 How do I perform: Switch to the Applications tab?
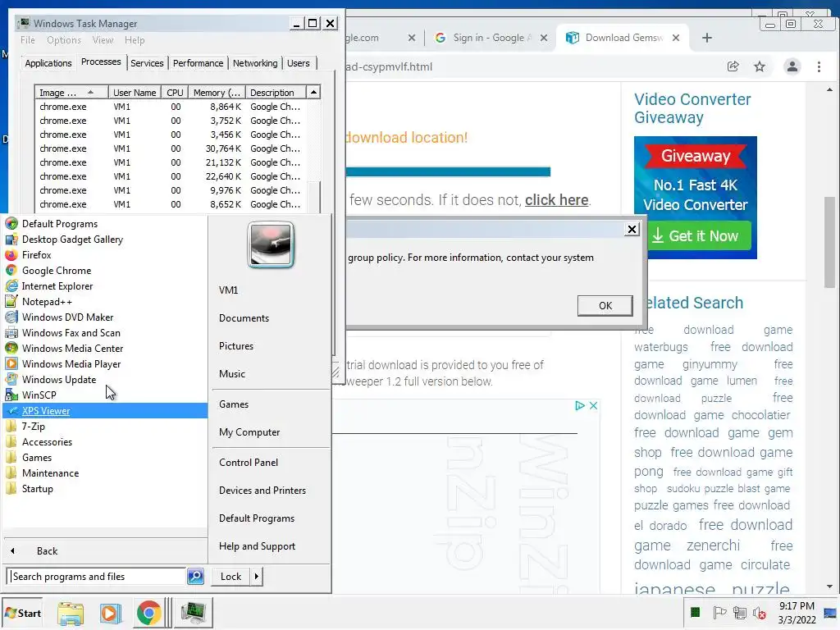tap(48, 63)
